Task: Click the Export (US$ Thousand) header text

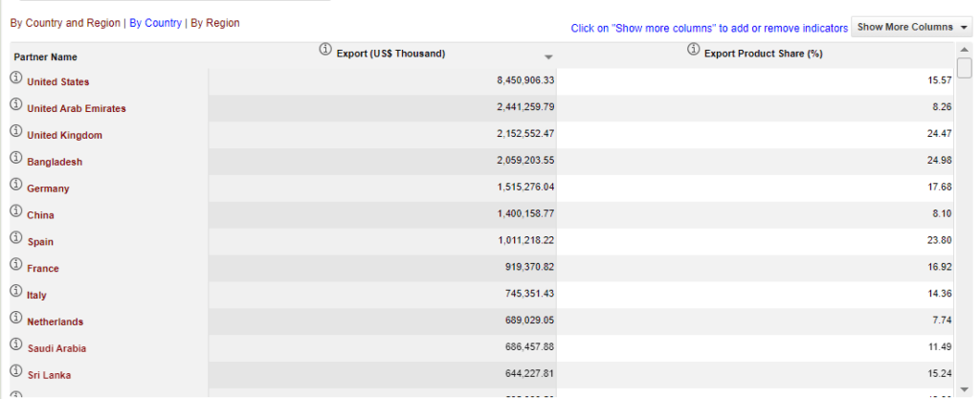Action: (x=390, y=54)
